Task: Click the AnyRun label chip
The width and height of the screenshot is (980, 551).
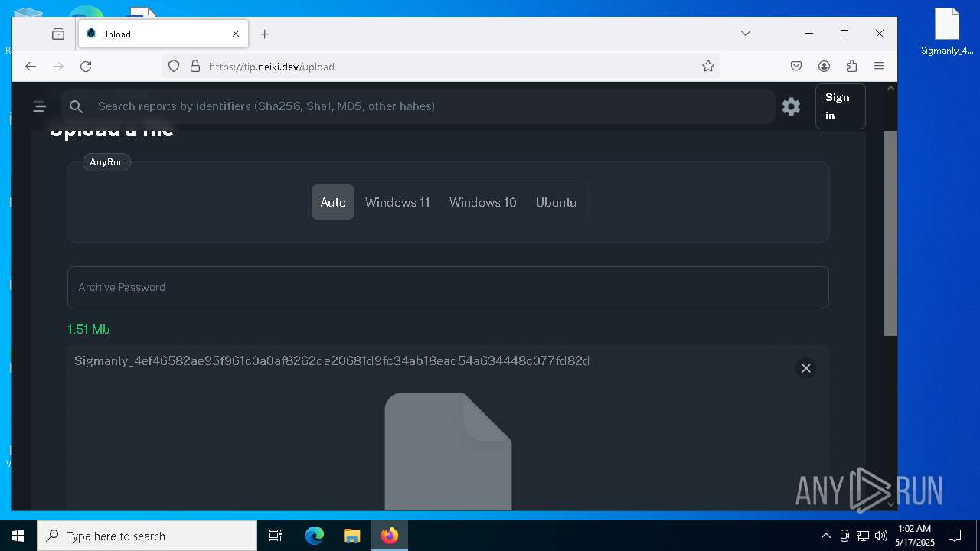Action: [106, 162]
